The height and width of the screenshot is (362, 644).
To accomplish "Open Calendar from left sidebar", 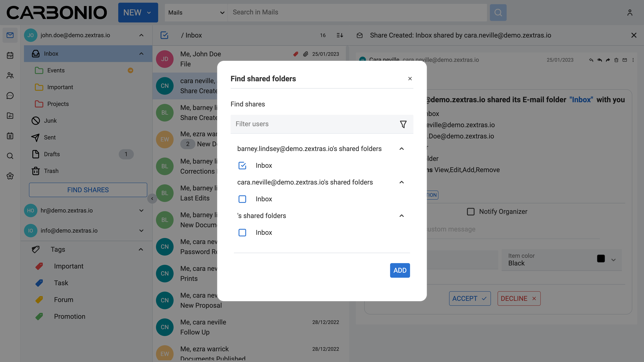I will click(10, 55).
